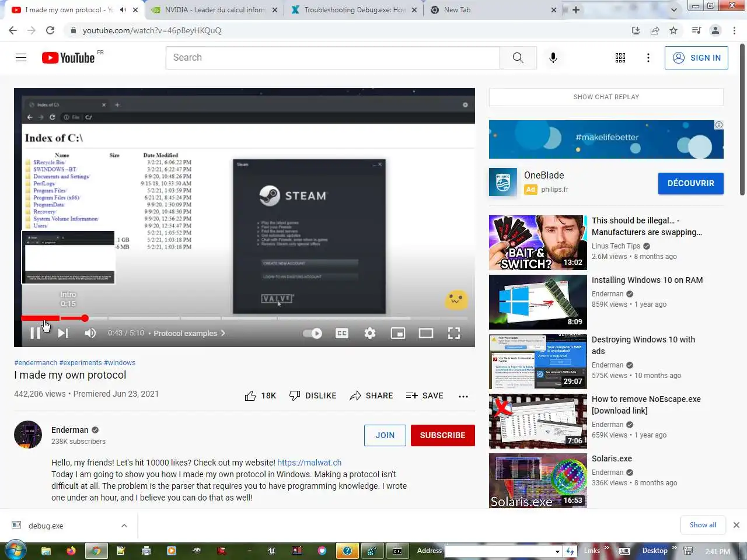
Task: Open YouTube settings three-dot menu in header
Action: (648, 57)
